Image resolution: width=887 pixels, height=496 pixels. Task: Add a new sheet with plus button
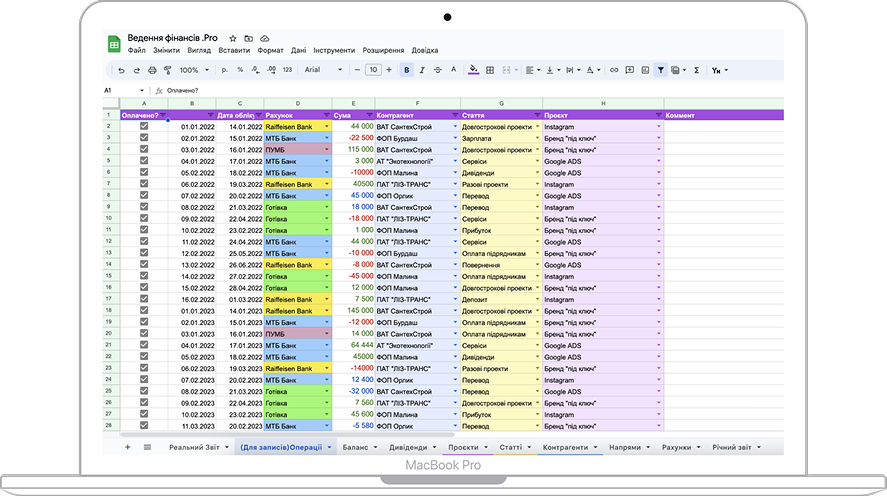(127, 447)
